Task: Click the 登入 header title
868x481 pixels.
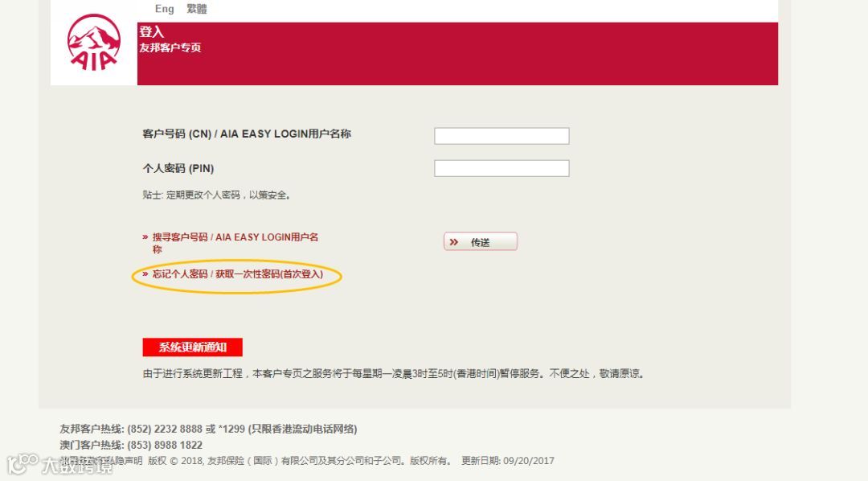Action: (151, 32)
